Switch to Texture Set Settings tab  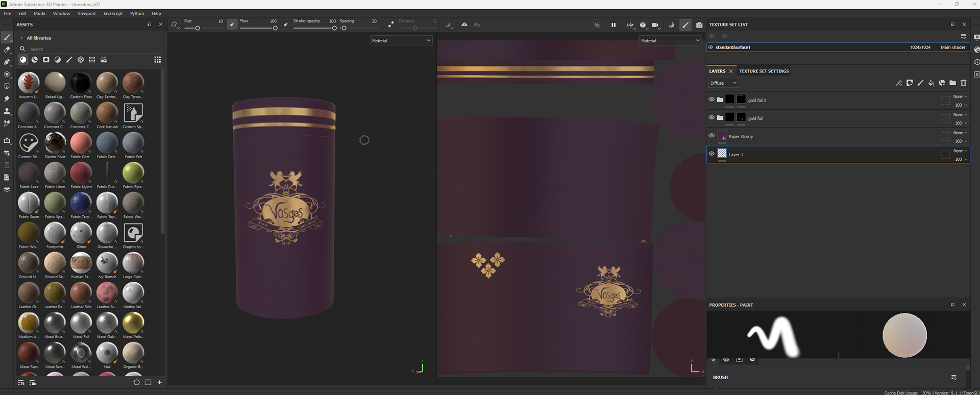764,71
